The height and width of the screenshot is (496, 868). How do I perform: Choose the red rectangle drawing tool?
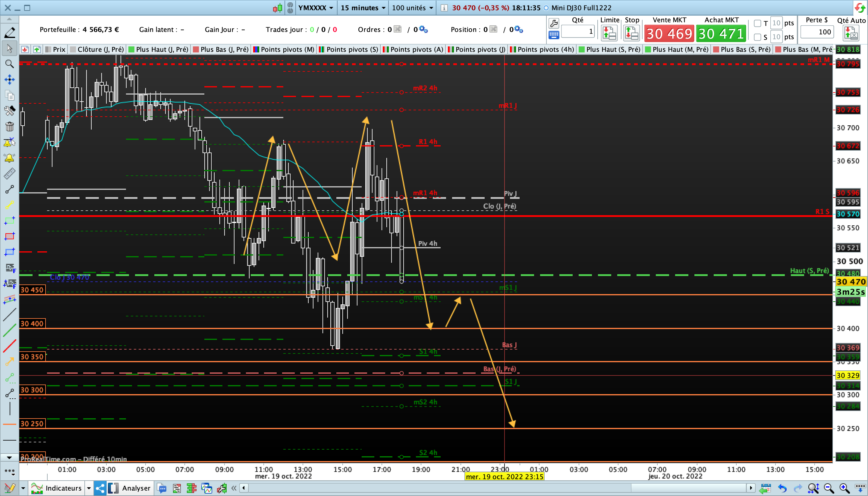pyautogui.click(x=10, y=236)
